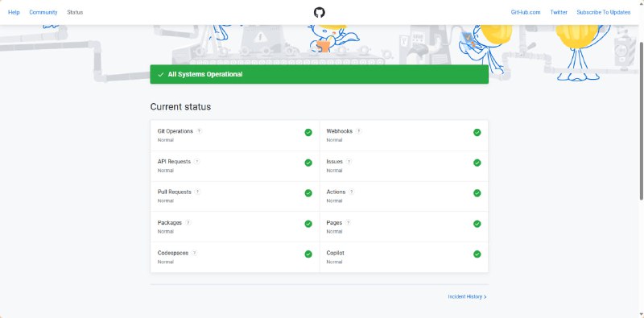Click Normal status under Webhooks
Viewport: 644px width, 318px height.
click(334, 140)
